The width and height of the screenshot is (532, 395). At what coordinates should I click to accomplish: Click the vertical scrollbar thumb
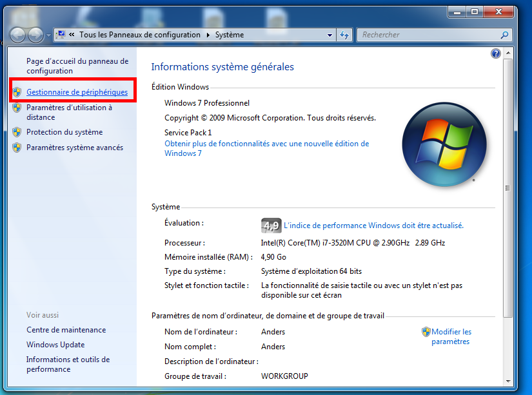[508, 188]
